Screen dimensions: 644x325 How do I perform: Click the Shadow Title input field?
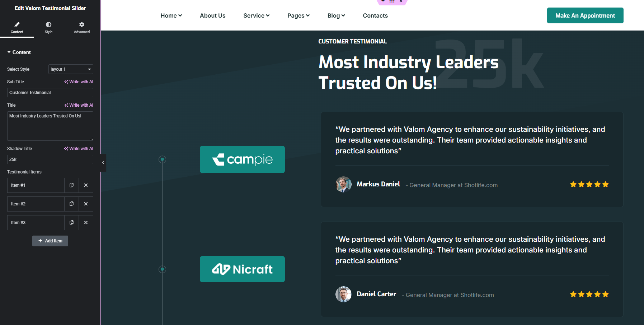50,159
